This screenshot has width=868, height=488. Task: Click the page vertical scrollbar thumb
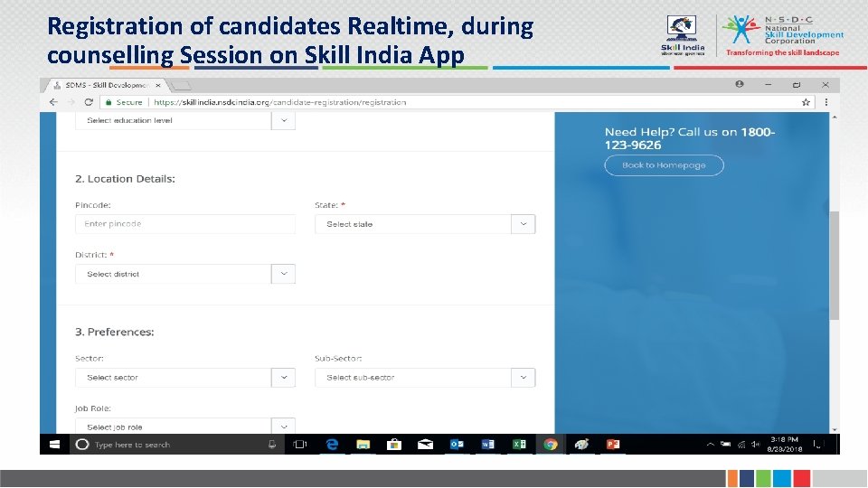(x=834, y=265)
